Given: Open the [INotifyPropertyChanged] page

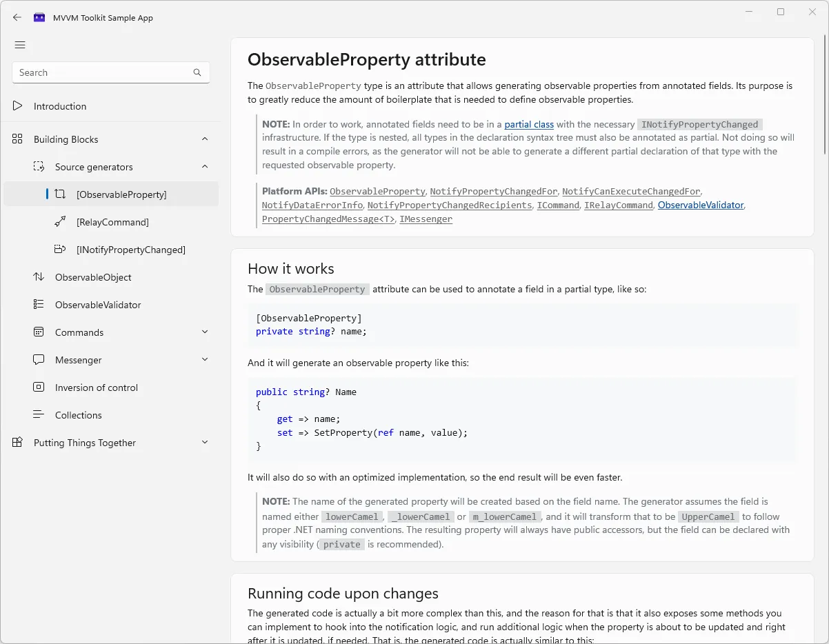Looking at the screenshot, I should (111, 250).
